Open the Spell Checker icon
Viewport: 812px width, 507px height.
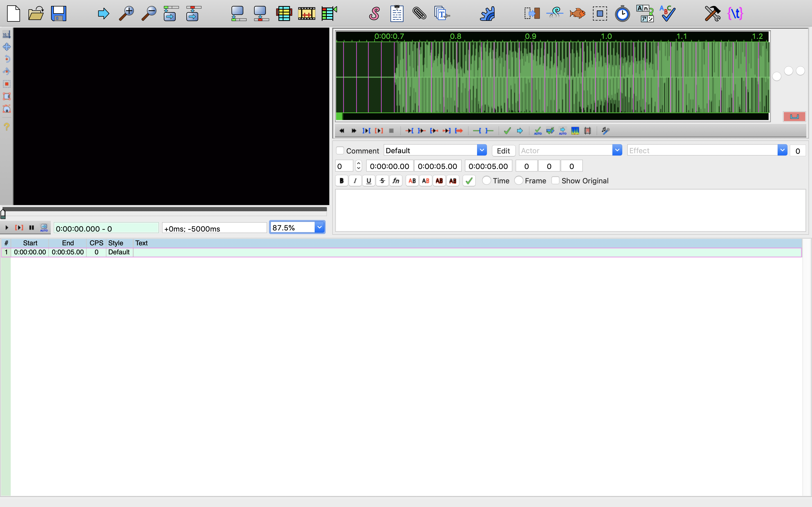(x=667, y=14)
